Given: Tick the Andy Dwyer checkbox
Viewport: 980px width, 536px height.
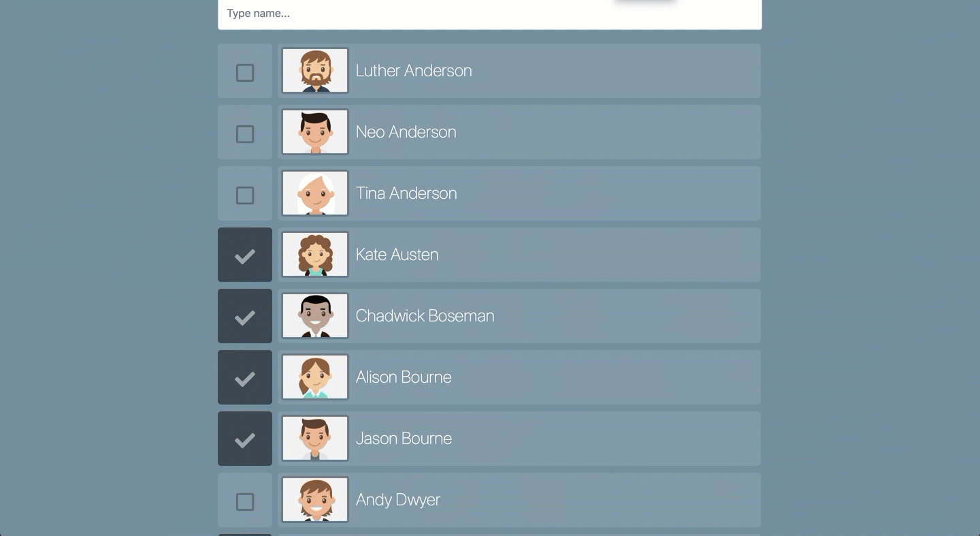Looking at the screenshot, I should click(245, 502).
